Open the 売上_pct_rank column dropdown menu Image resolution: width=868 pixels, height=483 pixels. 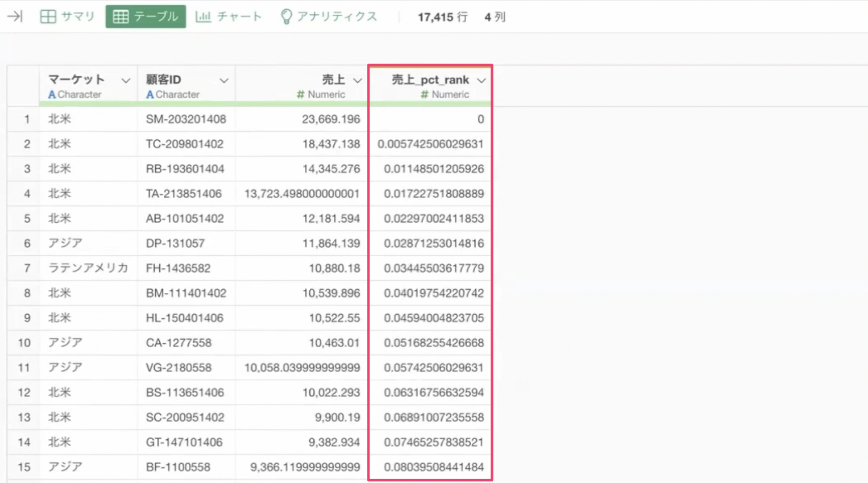click(x=481, y=80)
